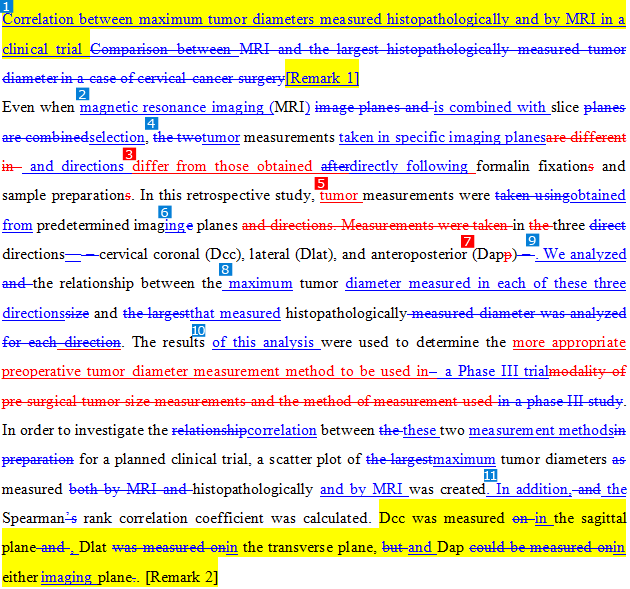Click the struck-through "measured diameter was analyzed"
Image resolution: width=630 pixels, height=589 pixels.
point(519,313)
